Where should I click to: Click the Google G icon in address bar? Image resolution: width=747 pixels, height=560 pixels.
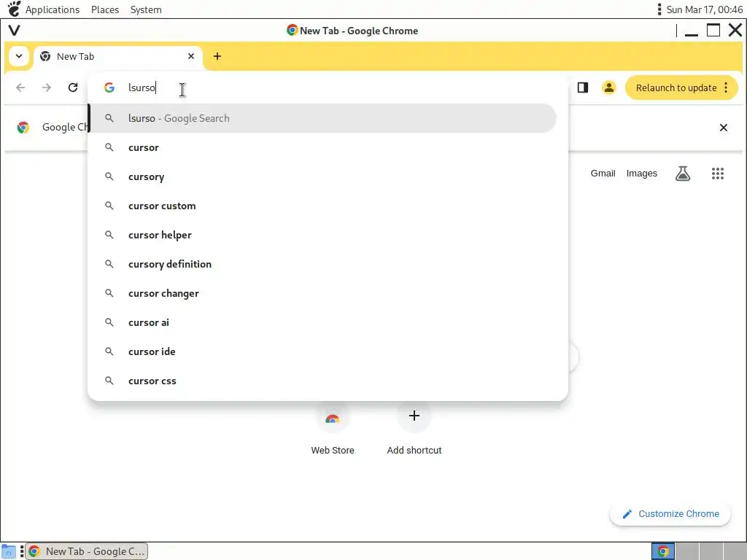[109, 87]
